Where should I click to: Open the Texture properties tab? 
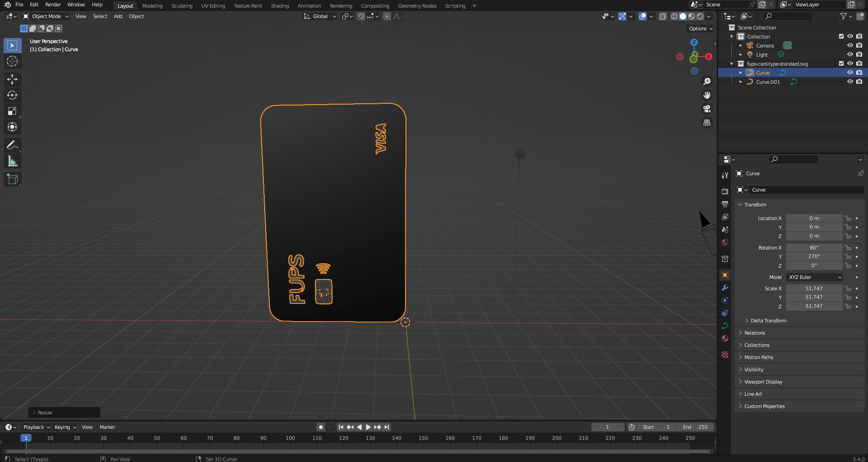tap(725, 355)
